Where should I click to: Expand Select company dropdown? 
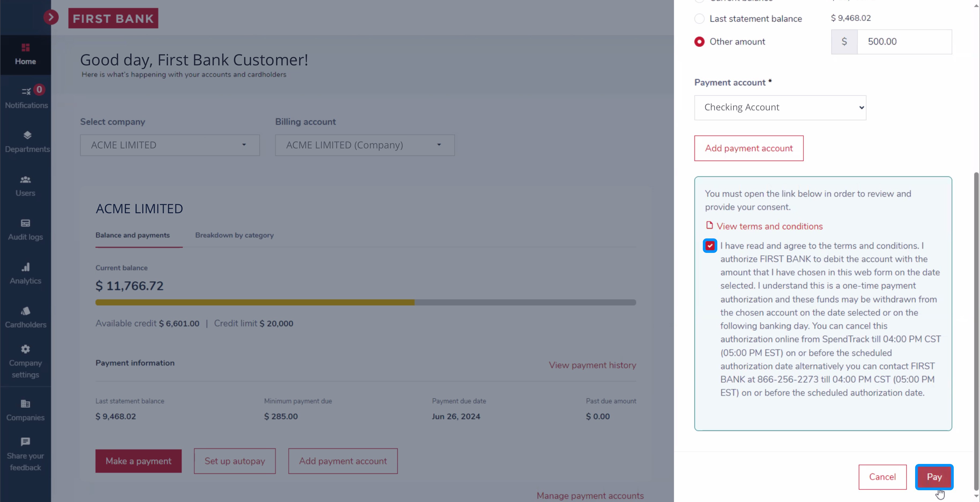[x=244, y=144]
